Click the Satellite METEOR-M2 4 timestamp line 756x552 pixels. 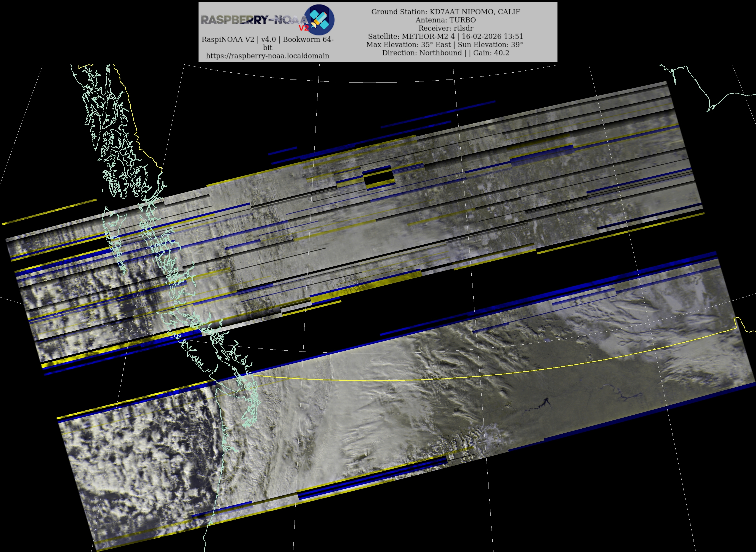(x=445, y=37)
